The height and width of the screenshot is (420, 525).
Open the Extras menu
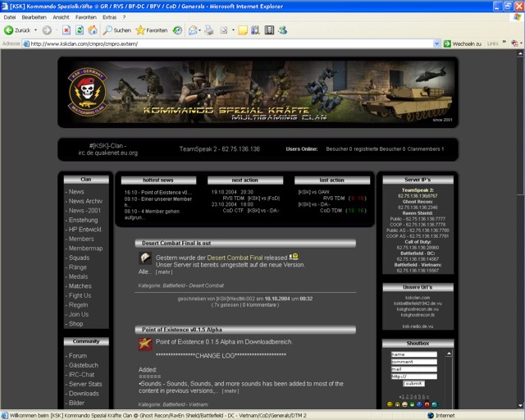109,16
